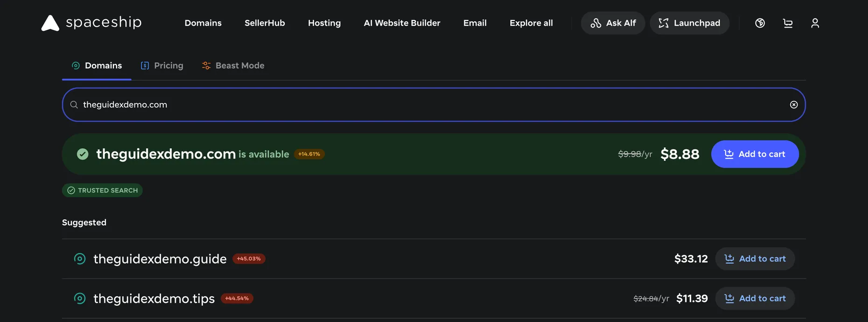
Task: Click the struck-through $24.84/yr price
Action: (651, 298)
